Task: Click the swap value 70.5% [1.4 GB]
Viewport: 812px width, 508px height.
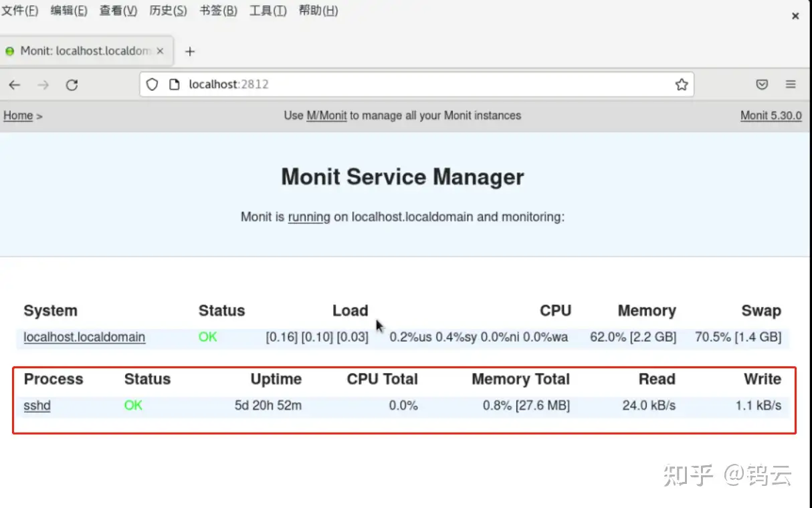Action: [x=738, y=337]
